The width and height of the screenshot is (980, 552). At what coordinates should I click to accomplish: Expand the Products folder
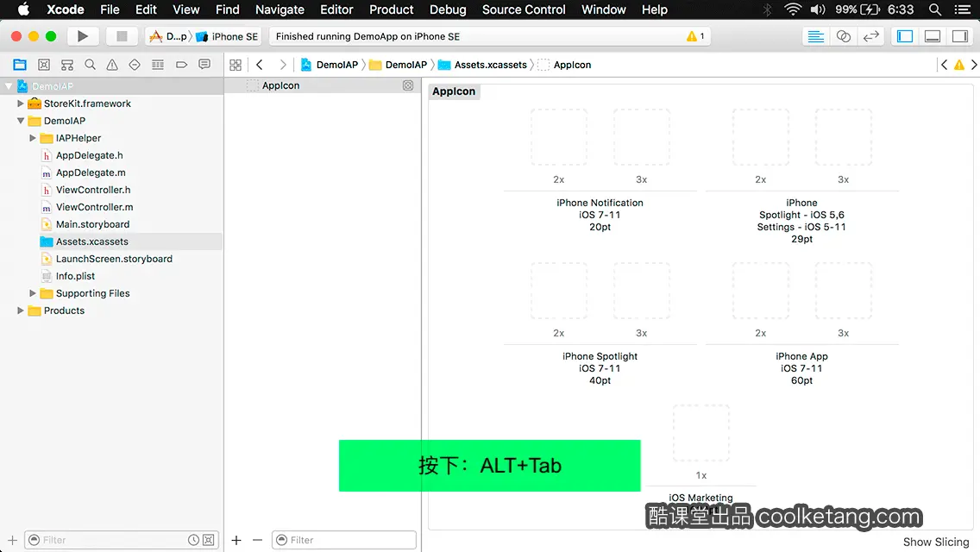tap(21, 310)
